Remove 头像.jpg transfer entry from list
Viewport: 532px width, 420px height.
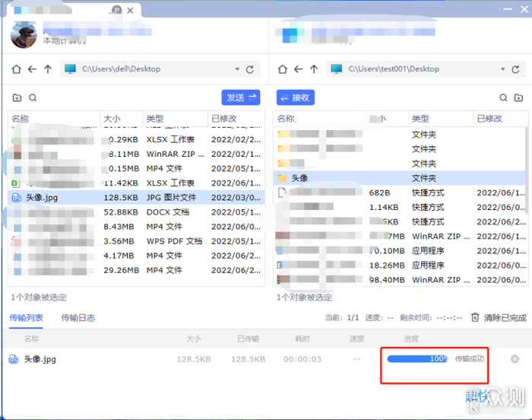(x=515, y=359)
